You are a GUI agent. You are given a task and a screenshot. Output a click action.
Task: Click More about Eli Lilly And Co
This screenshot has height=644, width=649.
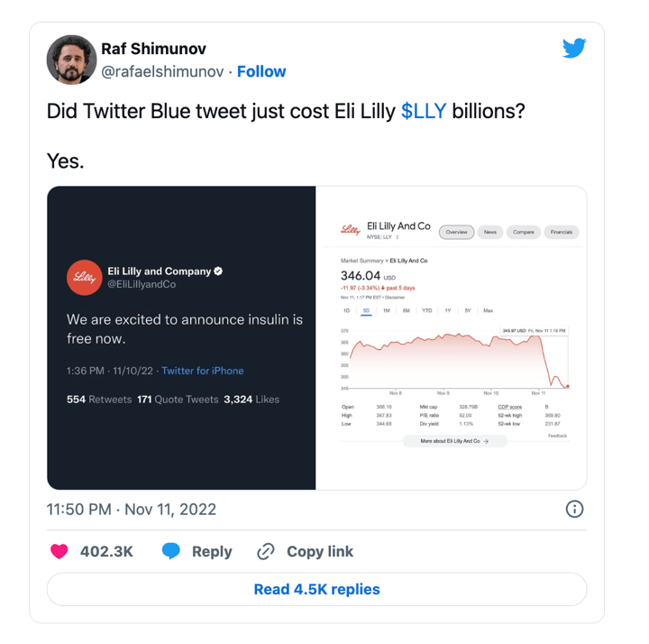[455, 441]
